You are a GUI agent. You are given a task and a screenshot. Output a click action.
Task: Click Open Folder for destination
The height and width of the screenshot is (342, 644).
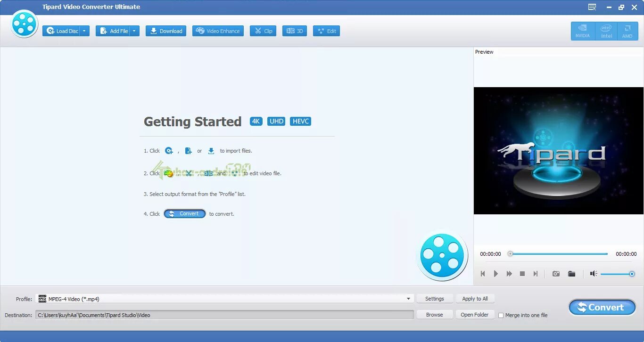475,314
